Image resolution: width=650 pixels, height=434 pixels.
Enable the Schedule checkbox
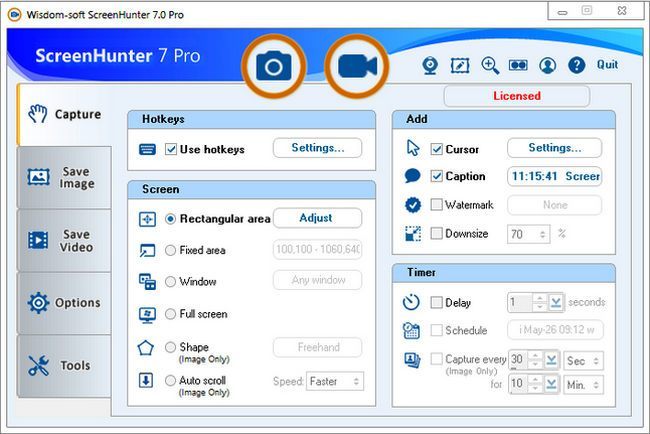[x=437, y=330]
